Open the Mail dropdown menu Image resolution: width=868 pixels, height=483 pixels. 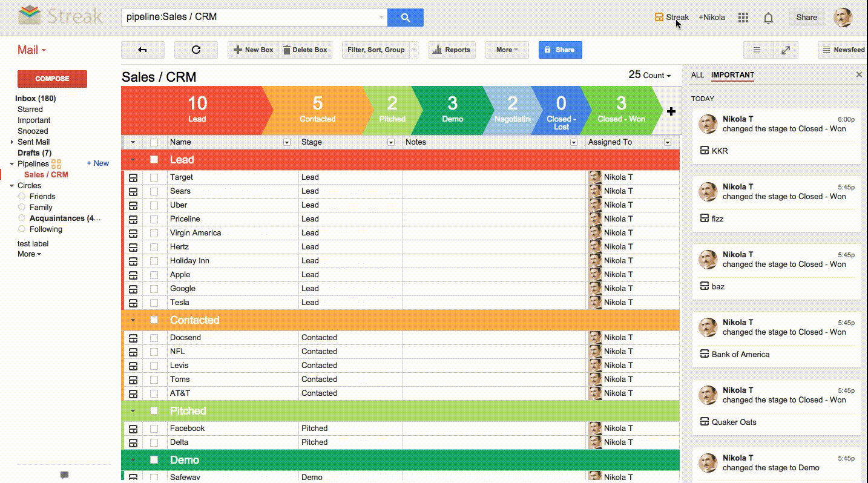click(x=31, y=50)
